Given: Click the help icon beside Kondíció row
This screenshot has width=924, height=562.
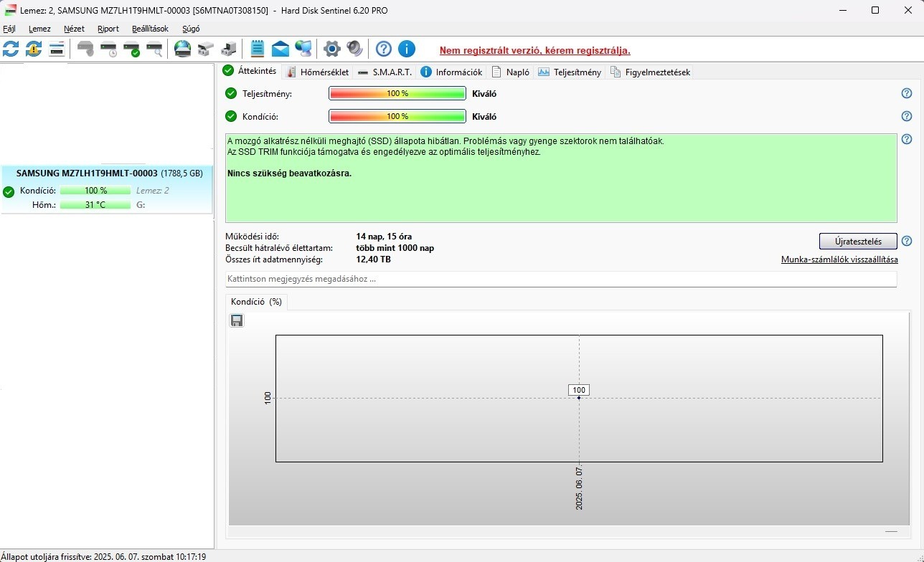Looking at the screenshot, I should click(x=907, y=116).
